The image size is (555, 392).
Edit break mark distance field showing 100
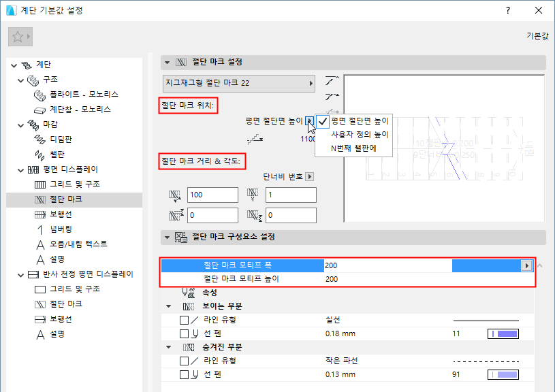coord(212,195)
